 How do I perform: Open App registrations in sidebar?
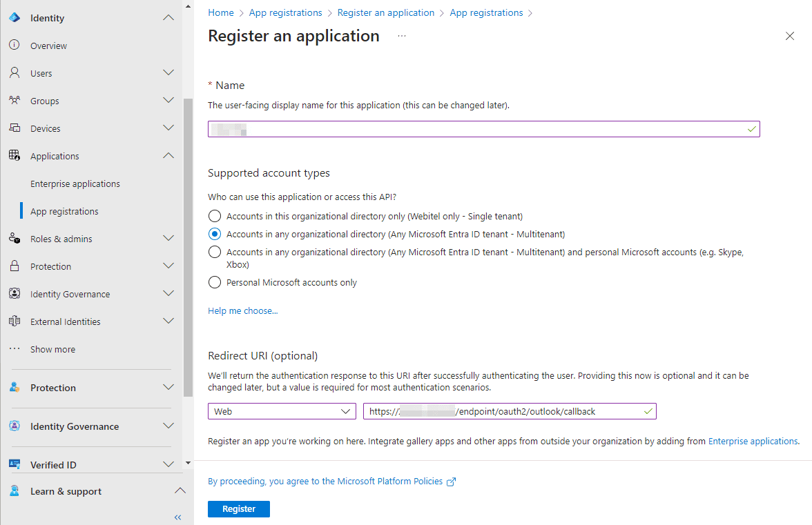click(64, 211)
